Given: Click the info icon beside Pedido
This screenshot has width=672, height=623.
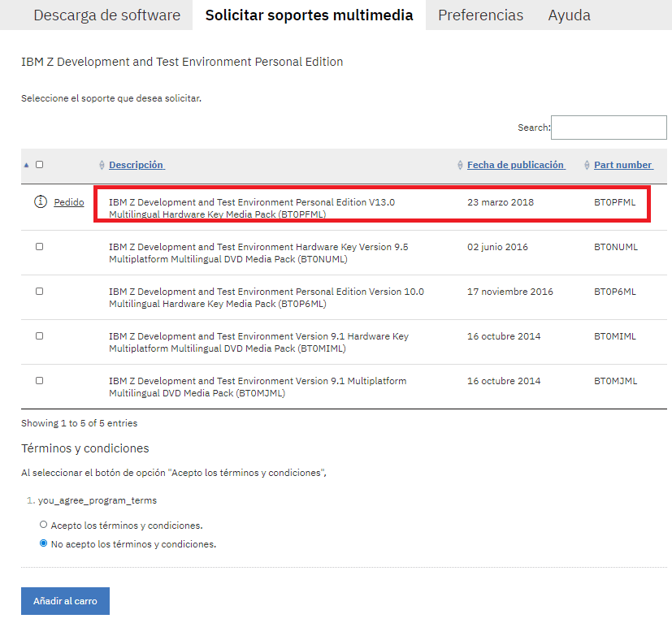Looking at the screenshot, I should 41,202.
